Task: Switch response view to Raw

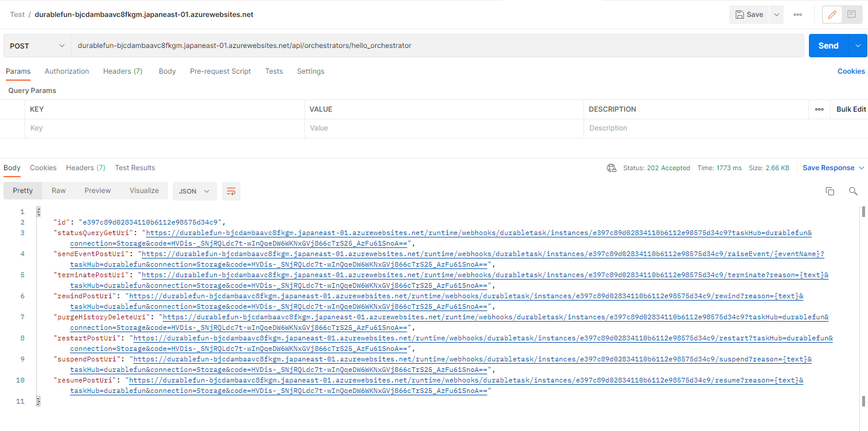Action: 59,191
